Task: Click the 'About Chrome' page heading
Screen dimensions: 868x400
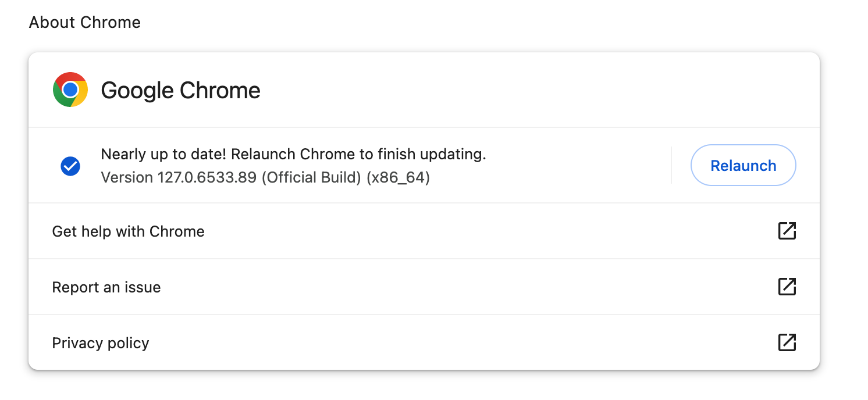Action: (x=85, y=23)
